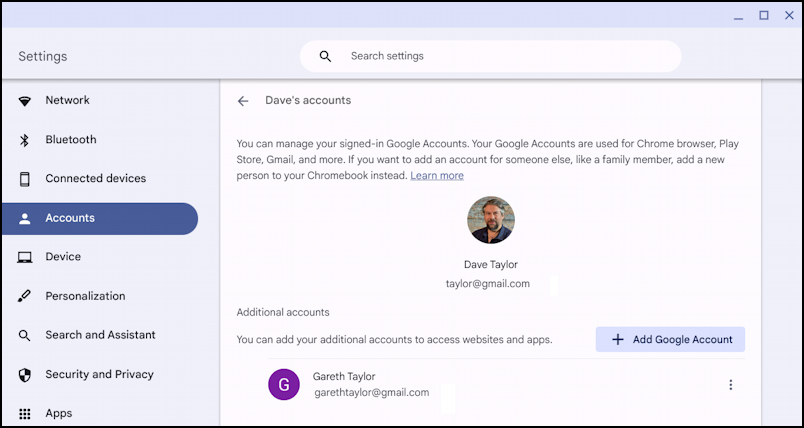Viewport: 804px width, 428px height.
Task: Click the Gareth Taylor account name
Action: click(x=344, y=377)
